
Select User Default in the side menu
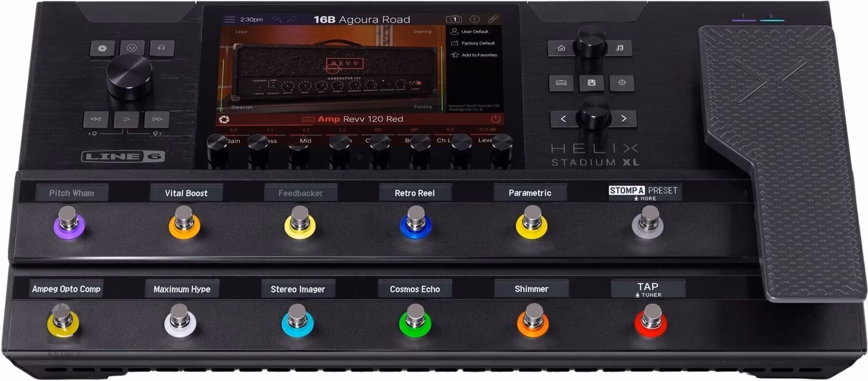474,32
